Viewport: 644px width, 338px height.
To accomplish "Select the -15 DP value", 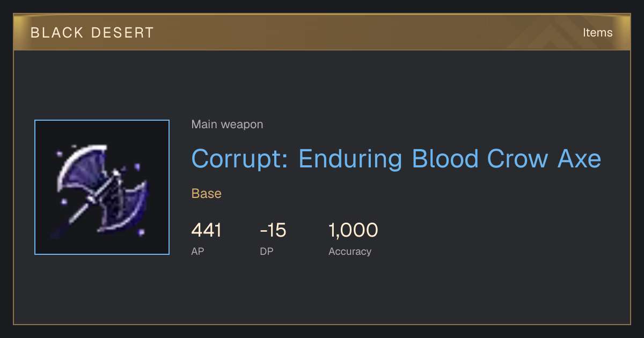I will (273, 230).
